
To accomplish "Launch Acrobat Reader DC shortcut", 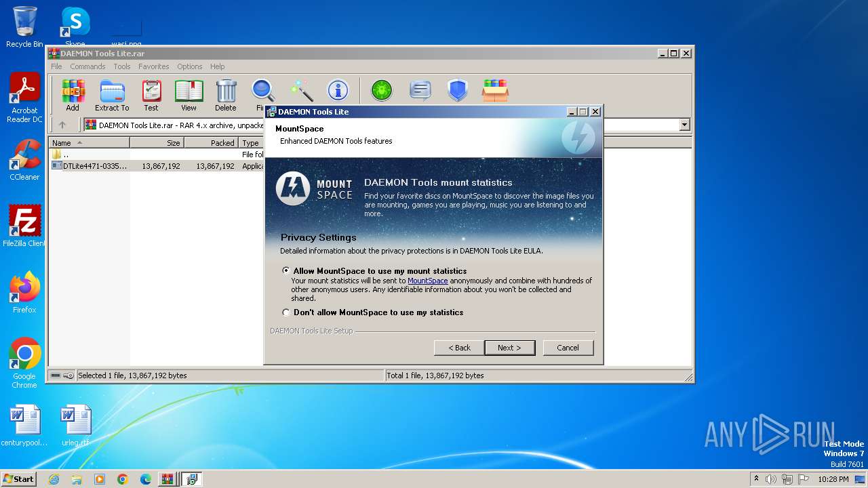I will pos(24,98).
